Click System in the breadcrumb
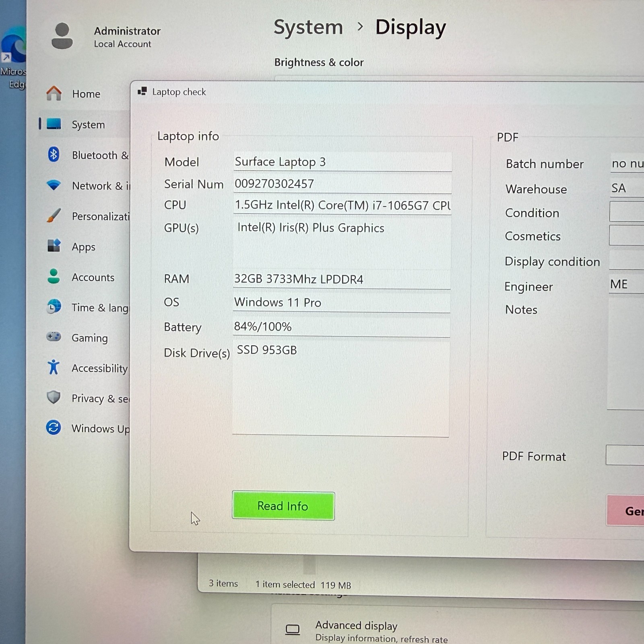Image resolution: width=644 pixels, height=644 pixels. coord(308,27)
